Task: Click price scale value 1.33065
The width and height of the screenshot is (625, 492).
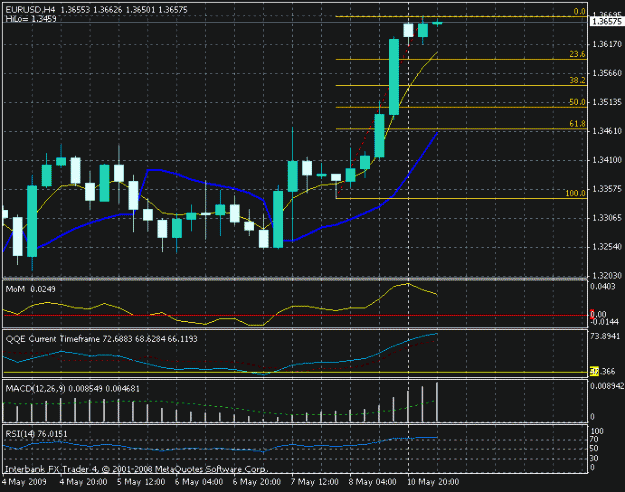Action: [x=607, y=218]
